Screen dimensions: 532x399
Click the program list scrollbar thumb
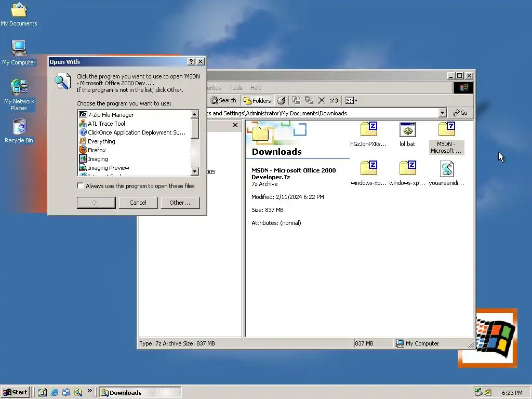(195, 128)
